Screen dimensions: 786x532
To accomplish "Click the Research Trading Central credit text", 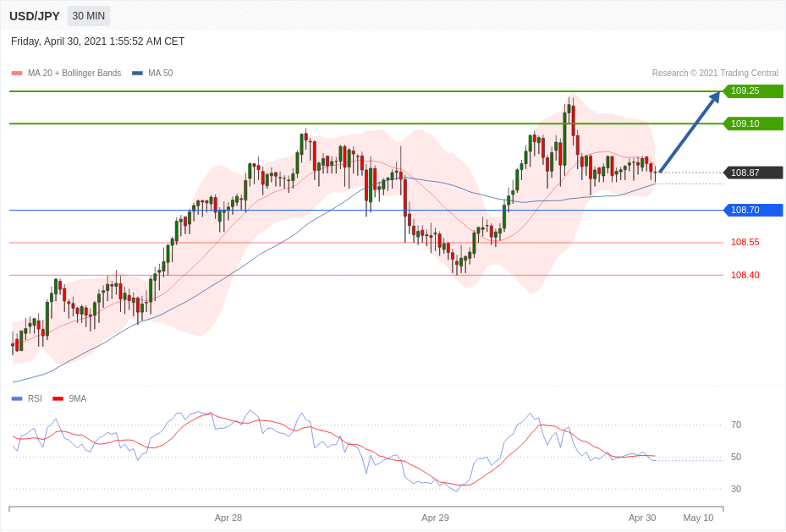I will click(x=714, y=74).
